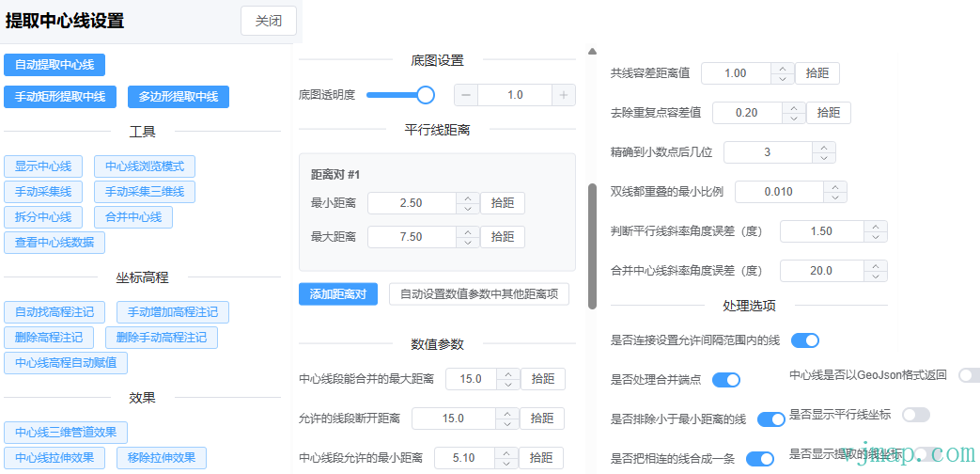Enable 是否显示平行线坐标 switch
980x474 pixels.
click(x=915, y=415)
